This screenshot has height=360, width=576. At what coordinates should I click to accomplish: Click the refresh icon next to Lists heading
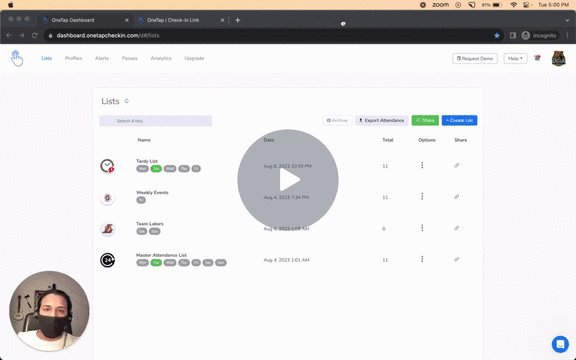126,101
